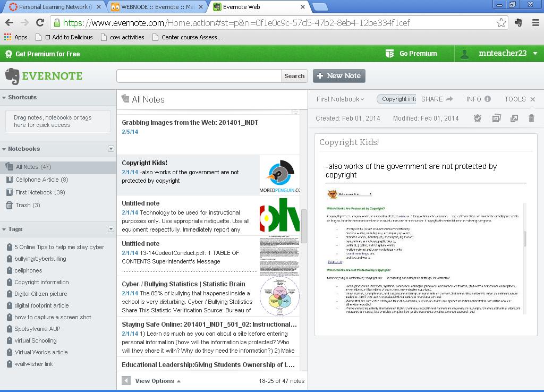This screenshot has width=544, height=392.
Task: Close the TOOLS panel X icon
Action: [x=532, y=99]
